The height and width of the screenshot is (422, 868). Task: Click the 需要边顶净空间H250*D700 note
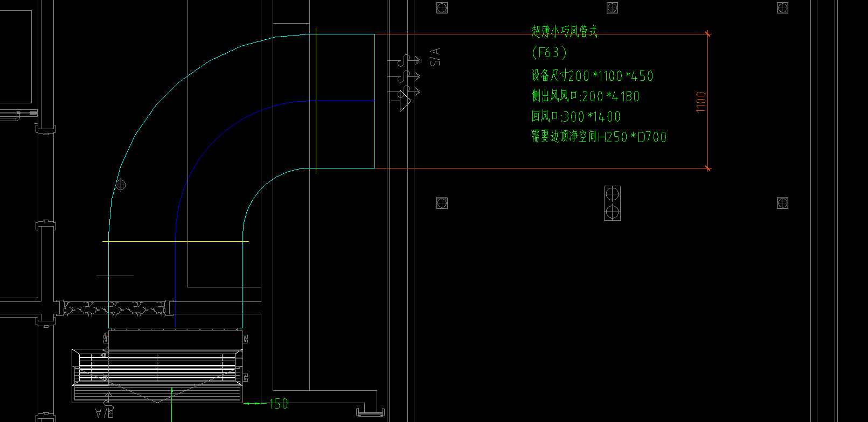click(x=599, y=137)
